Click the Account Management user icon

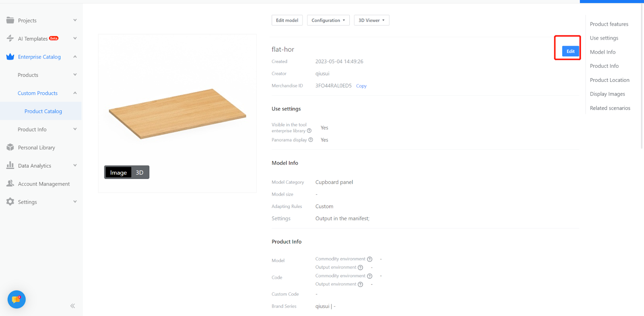coord(10,183)
